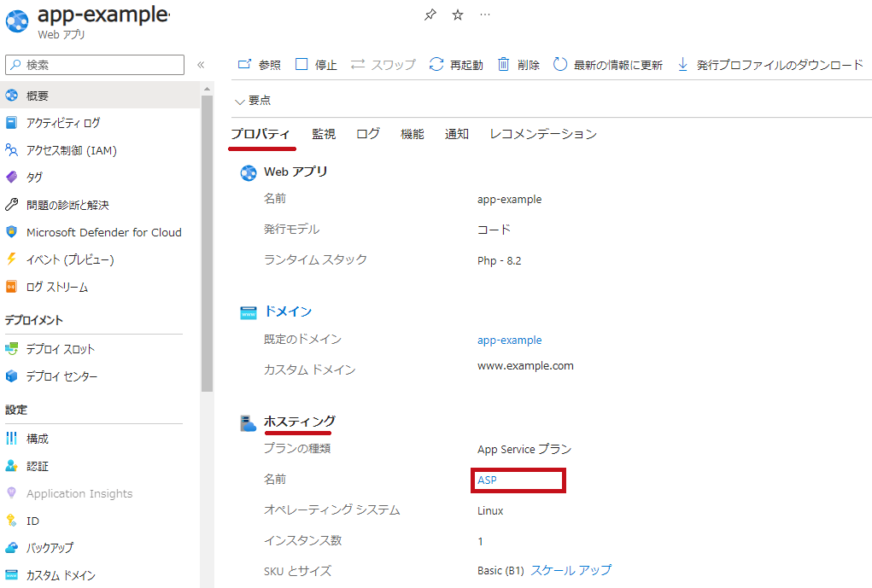Click the Php - 8.2 runtime value
This screenshot has height=588, width=872.
[500, 260]
